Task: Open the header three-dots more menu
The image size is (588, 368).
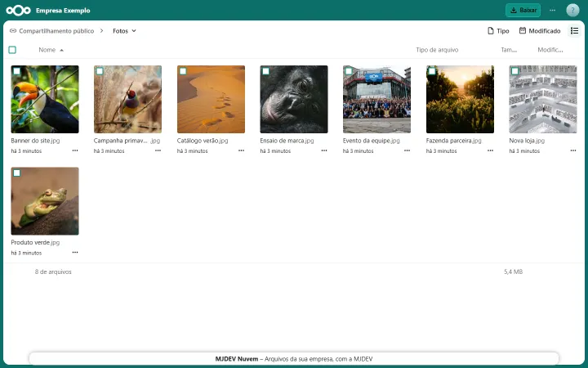Action: [x=552, y=11]
